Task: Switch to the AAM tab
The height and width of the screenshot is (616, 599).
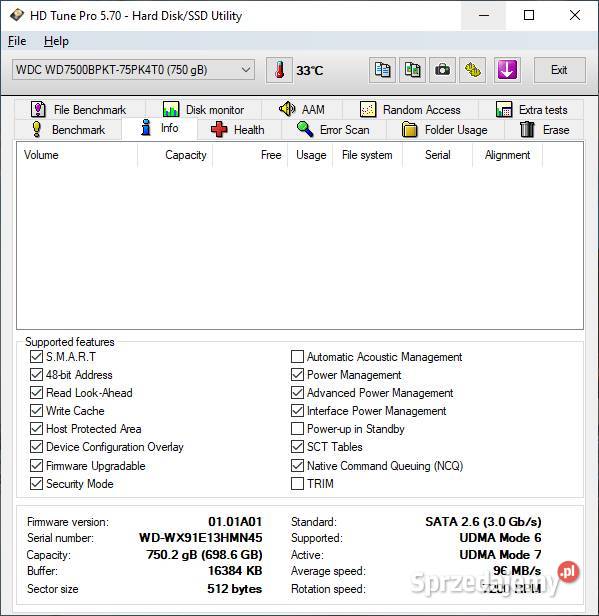Action: pyautogui.click(x=302, y=109)
